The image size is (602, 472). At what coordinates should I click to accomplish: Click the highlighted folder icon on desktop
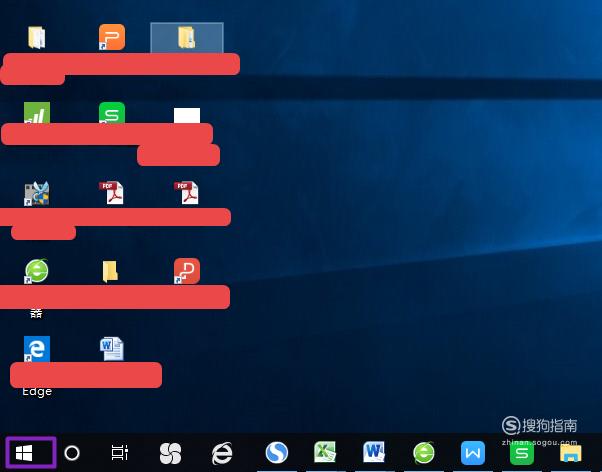pyautogui.click(x=187, y=37)
